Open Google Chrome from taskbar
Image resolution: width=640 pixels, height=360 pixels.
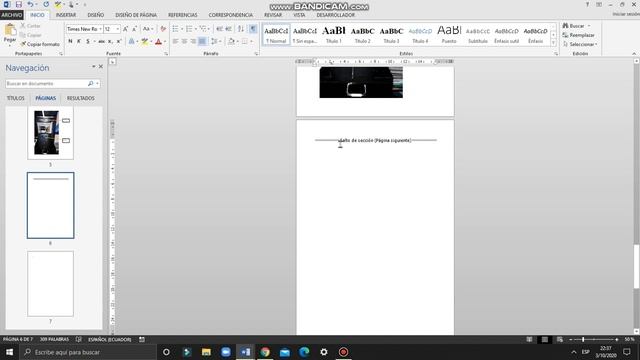point(265,352)
